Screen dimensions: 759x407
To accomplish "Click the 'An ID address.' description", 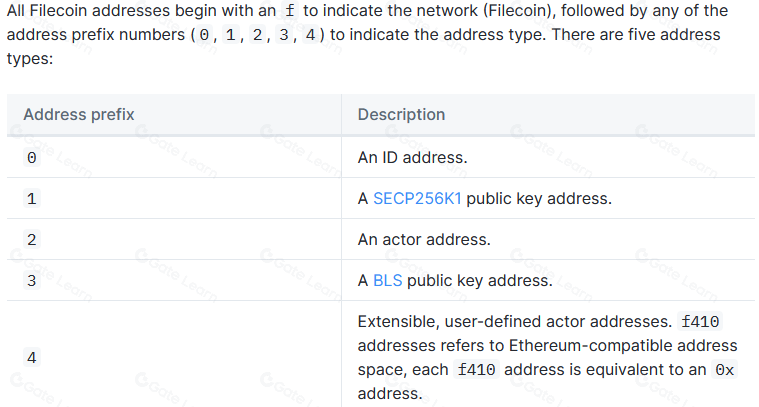I will coord(412,157).
